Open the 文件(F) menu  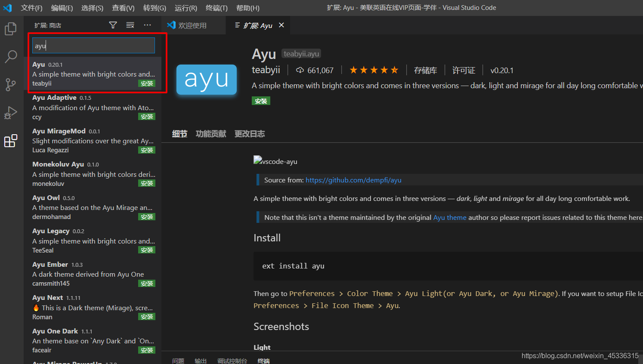31,8
